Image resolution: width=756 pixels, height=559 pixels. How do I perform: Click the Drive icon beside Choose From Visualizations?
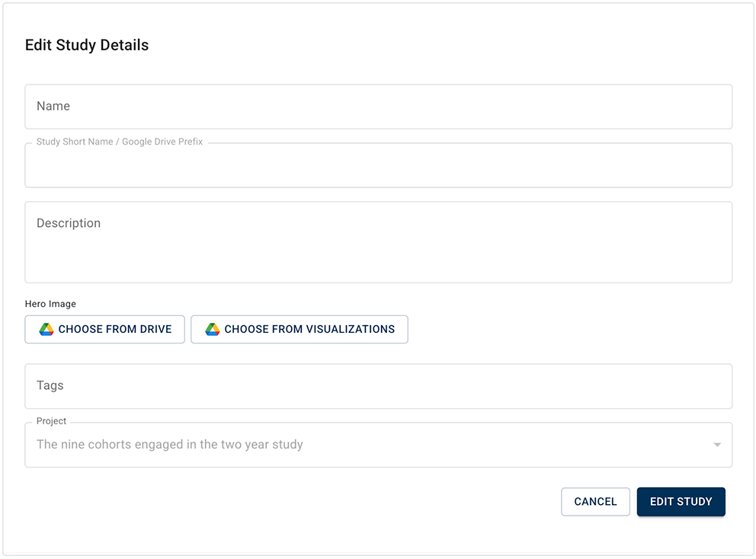pos(213,330)
